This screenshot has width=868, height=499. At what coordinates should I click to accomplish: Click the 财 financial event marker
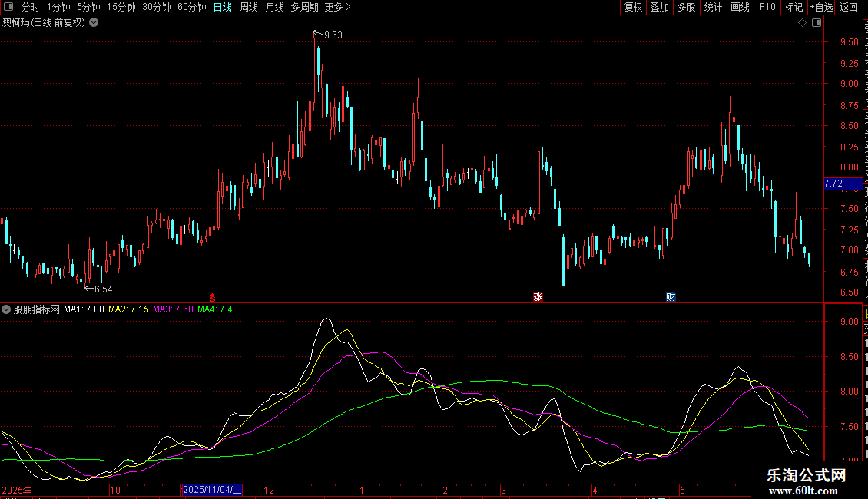(671, 297)
